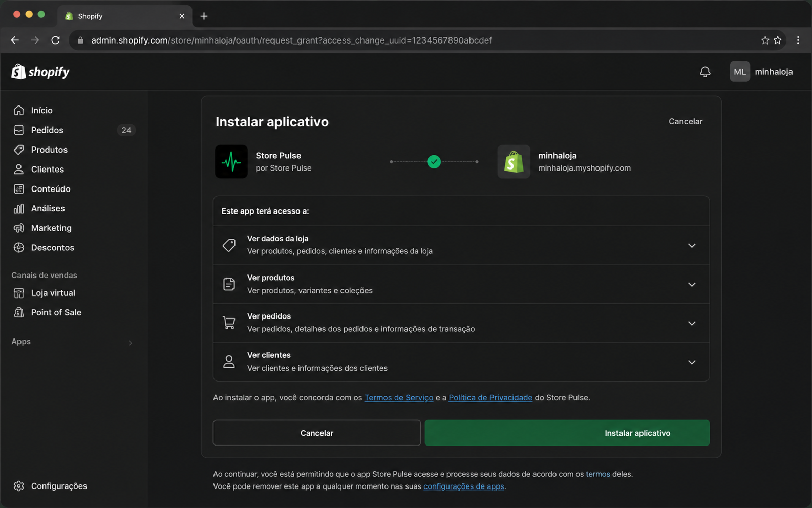Click the Canais de vendas heading
This screenshot has height=508, width=812.
click(45, 276)
